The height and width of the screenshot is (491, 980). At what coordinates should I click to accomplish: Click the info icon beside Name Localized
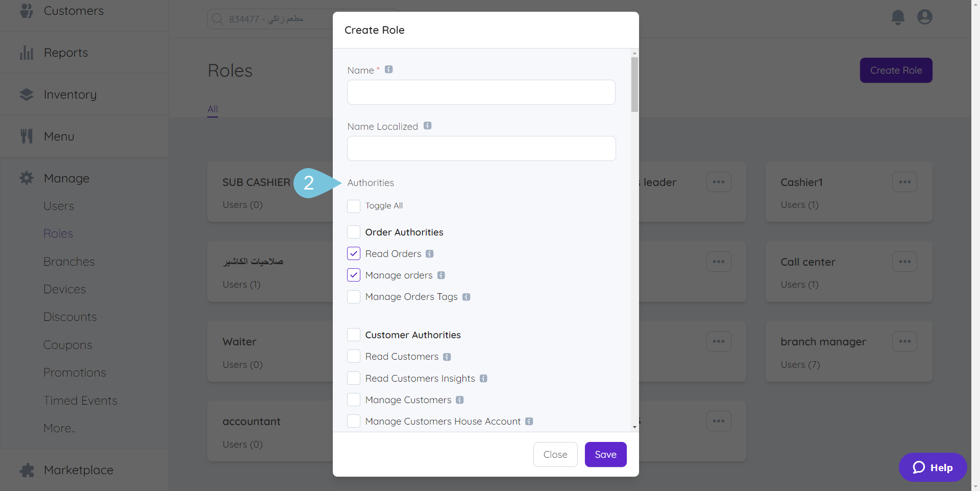pos(428,126)
